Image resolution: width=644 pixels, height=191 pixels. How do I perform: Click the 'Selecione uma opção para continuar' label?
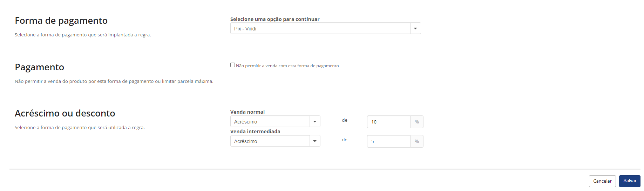275,19
